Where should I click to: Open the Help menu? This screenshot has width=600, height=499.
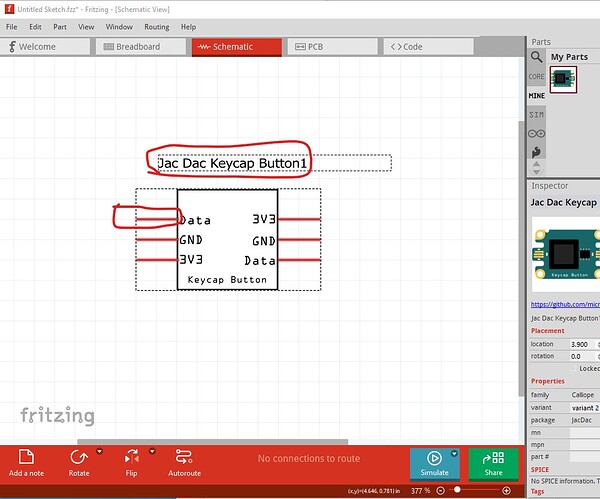(188, 27)
